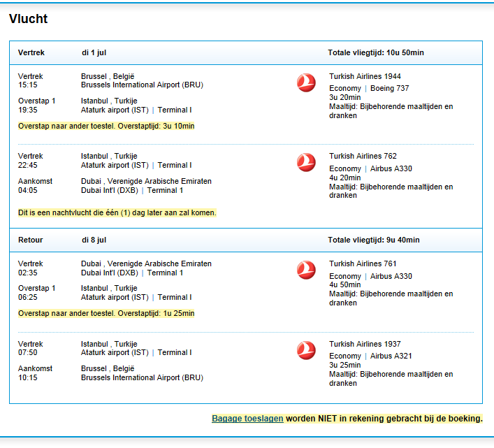Screen dimensions: 494x448
Task: Click the '4u 50min' flight duration
Action: pos(344,284)
